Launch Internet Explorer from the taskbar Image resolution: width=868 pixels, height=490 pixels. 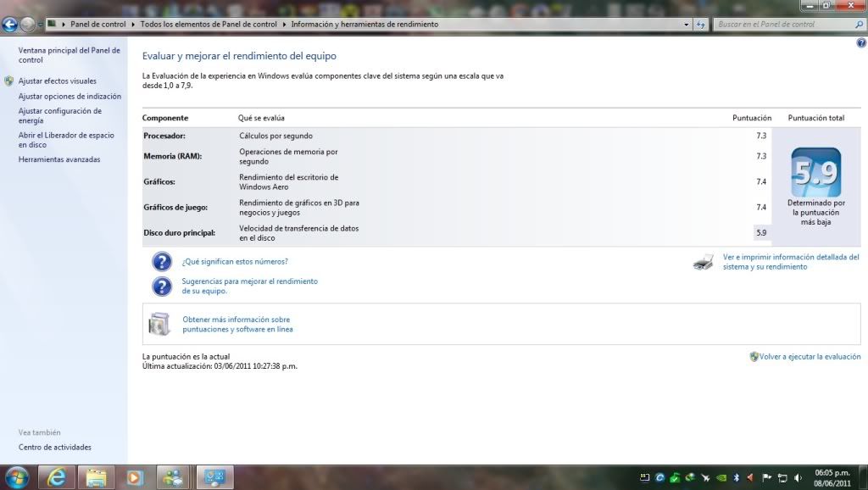point(56,477)
